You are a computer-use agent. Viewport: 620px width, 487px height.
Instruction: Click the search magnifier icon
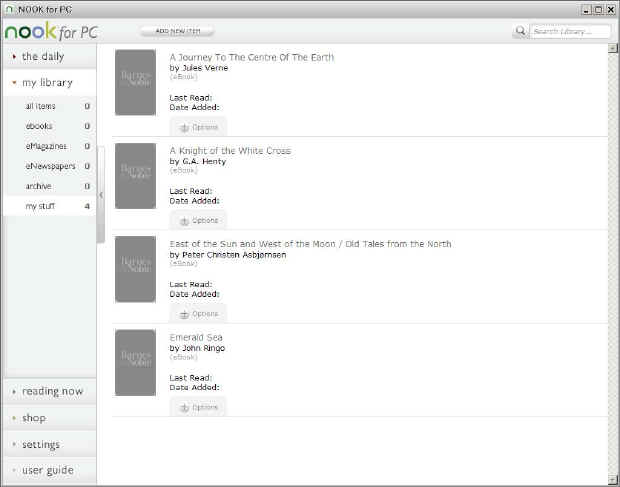click(x=520, y=31)
